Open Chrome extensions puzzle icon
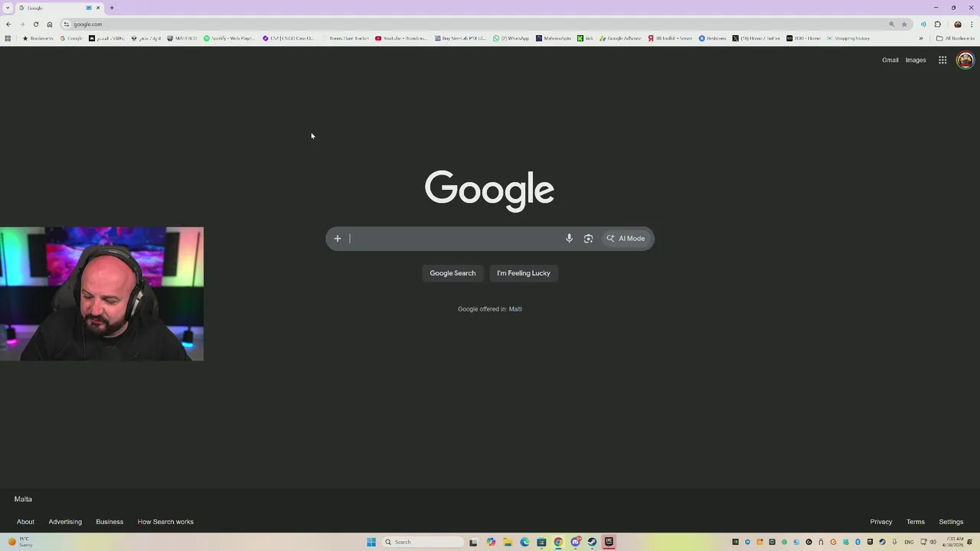The height and width of the screenshot is (551, 980). pos(937,24)
